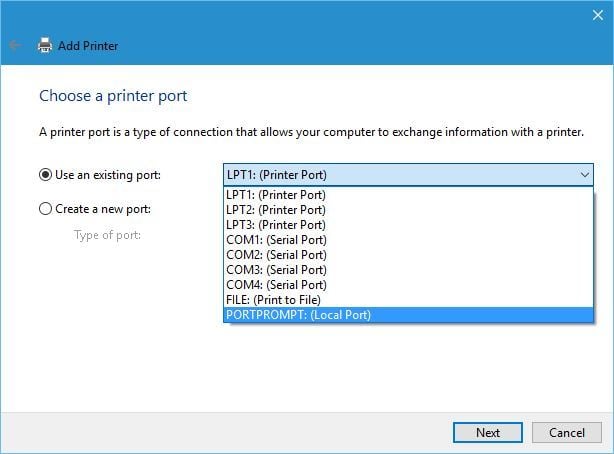Choose LPT2: (Printer Port) from the list
Screen dimensions: 614x454
(408, 210)
